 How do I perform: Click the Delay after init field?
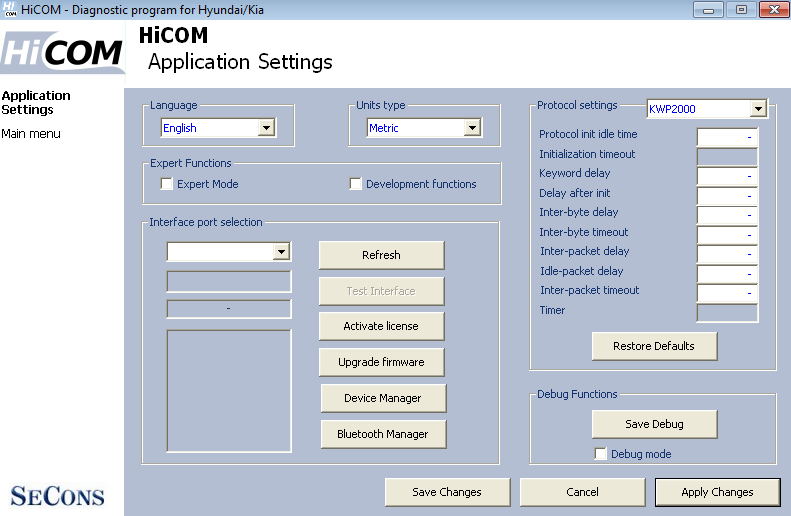tap(727, 196)
